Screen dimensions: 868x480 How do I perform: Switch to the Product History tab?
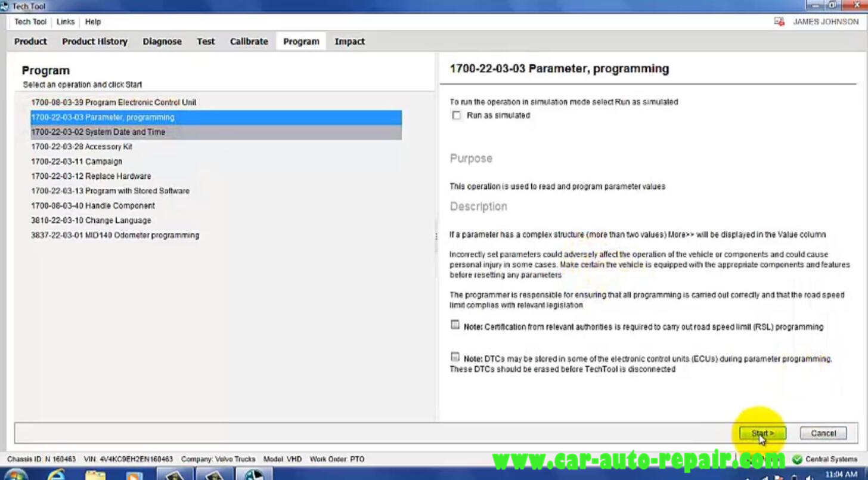[x=95, y=41]
